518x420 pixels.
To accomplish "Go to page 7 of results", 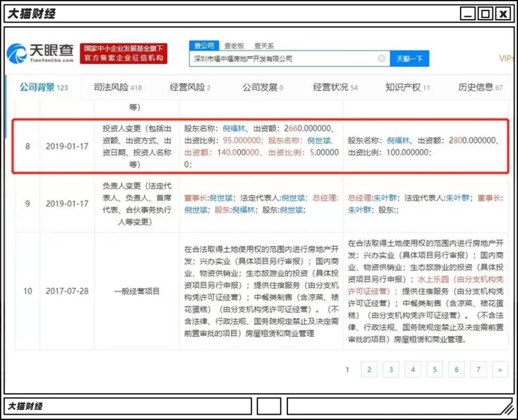I will pyautogui.click(x=478, y=369).
